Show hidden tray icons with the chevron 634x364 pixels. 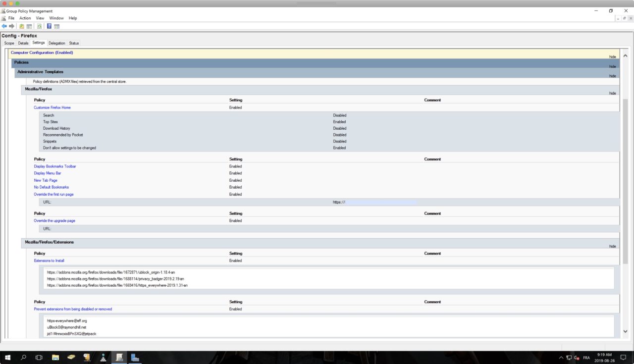pos(561,358)
